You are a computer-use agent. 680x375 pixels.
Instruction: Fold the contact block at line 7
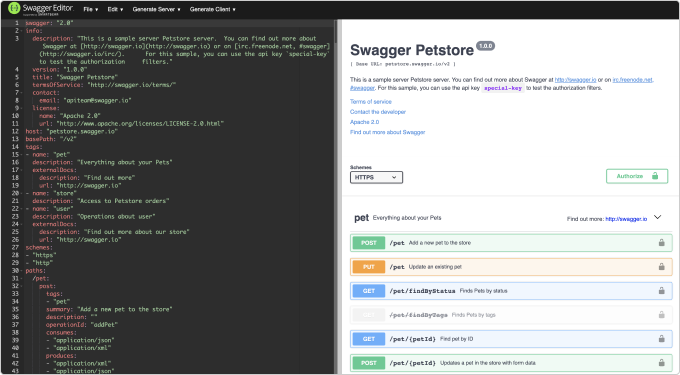21,93
